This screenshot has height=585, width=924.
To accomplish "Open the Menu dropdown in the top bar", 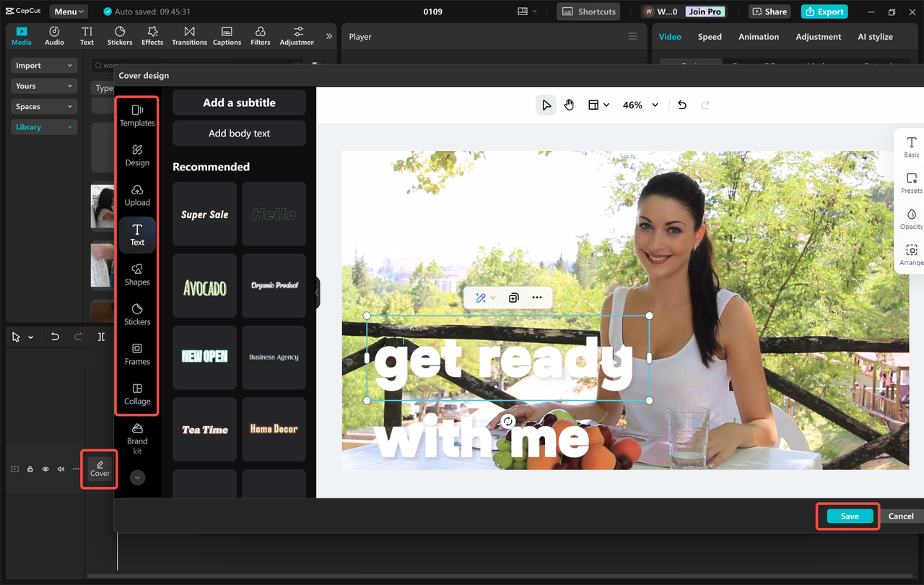I will click(68, 11).
